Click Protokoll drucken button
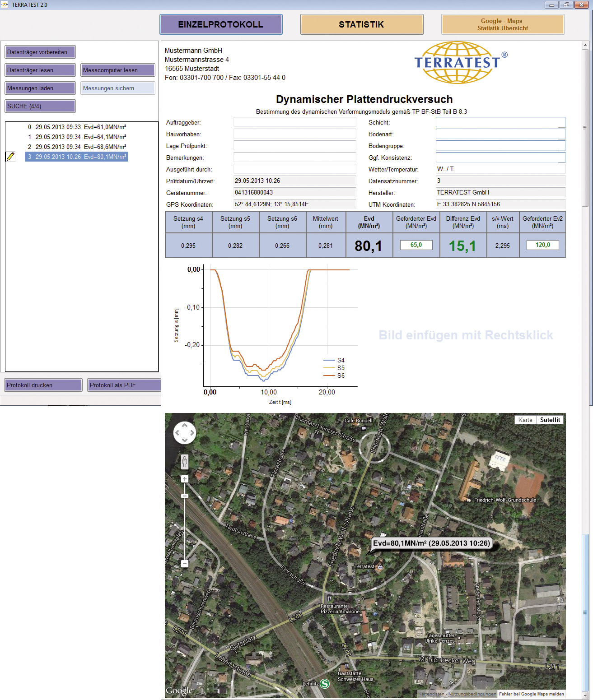The width and height of the screenshot is (593, 700). tap(43, 385)
